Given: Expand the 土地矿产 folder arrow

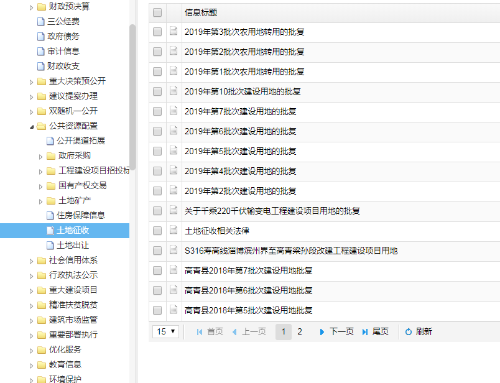Looking at the screenshot, I should [40, 201].
